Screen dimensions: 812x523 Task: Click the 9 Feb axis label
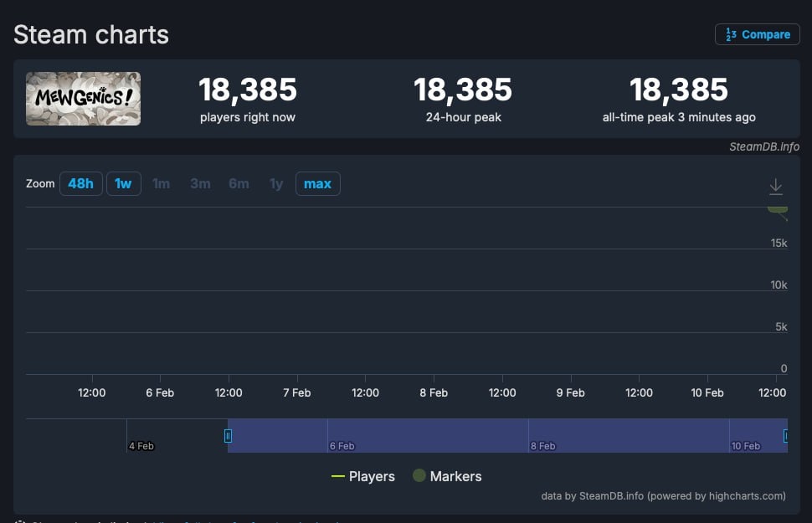pos(571,393)
